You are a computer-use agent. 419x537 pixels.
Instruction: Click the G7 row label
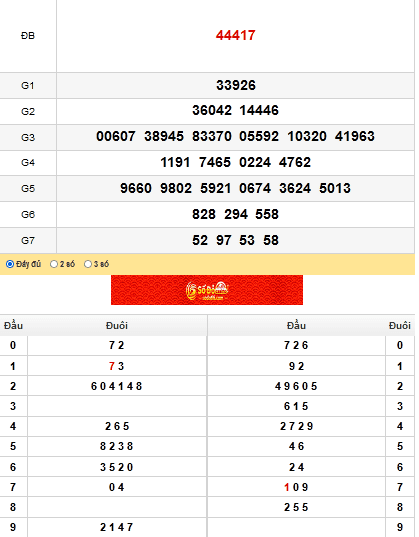pos(28,240)
